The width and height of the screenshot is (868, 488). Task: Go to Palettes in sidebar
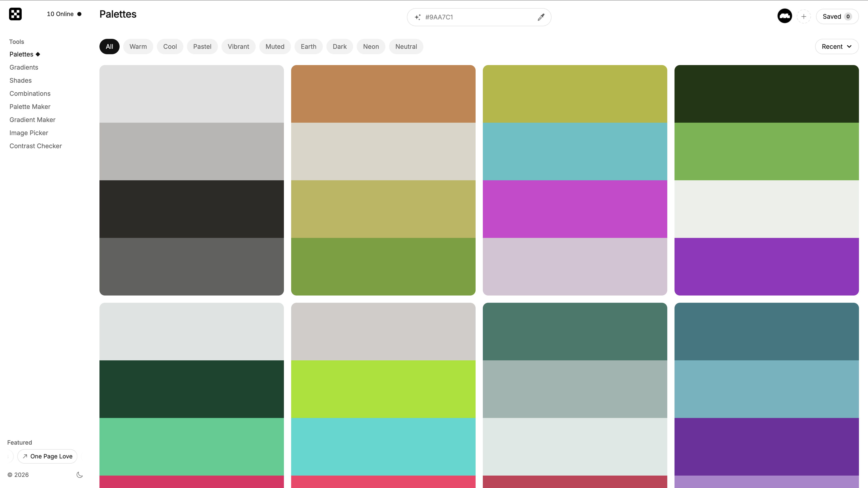coord(21,54)
